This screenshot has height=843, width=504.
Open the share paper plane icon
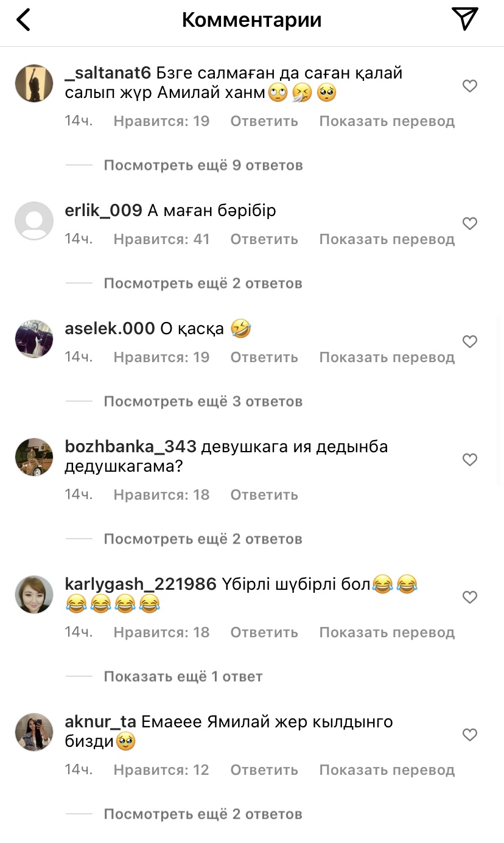click(x=466, y=19)
